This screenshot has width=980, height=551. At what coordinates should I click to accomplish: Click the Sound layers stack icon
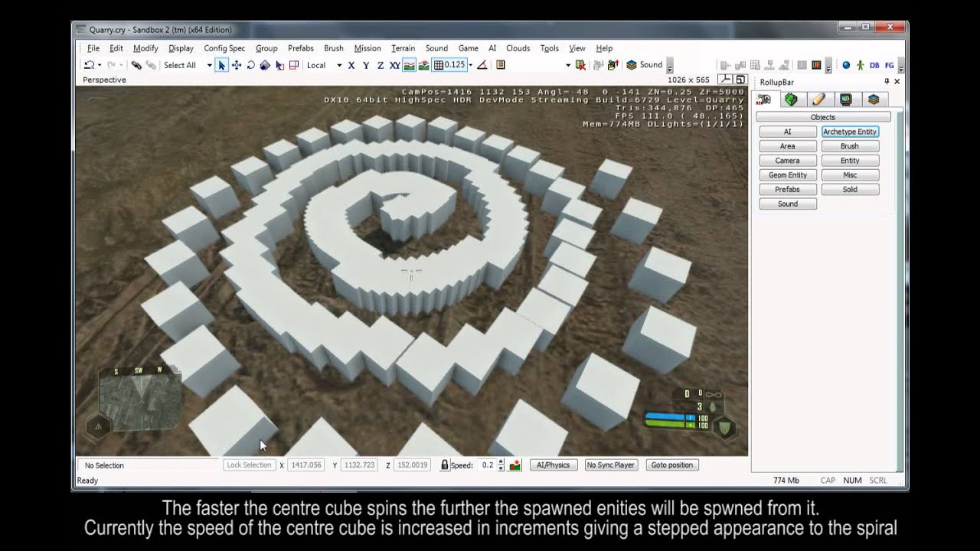[632, 65]
